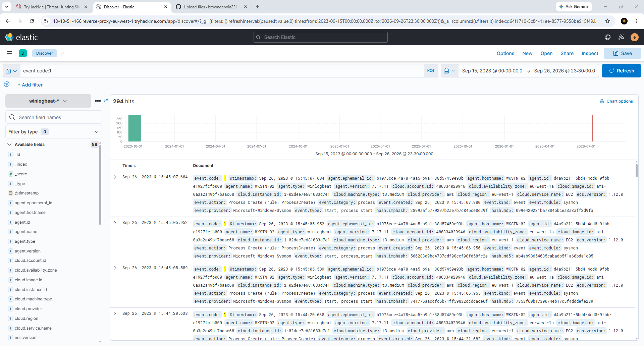Image resolution: width=644 pixels, height=346 pixels.
Task: Open the user avatar menu
Action: click(634, 37)
